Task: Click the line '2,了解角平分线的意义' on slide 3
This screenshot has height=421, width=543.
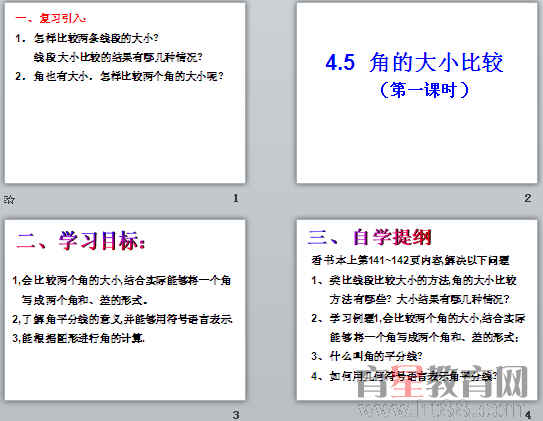Action: pos(122,319)
